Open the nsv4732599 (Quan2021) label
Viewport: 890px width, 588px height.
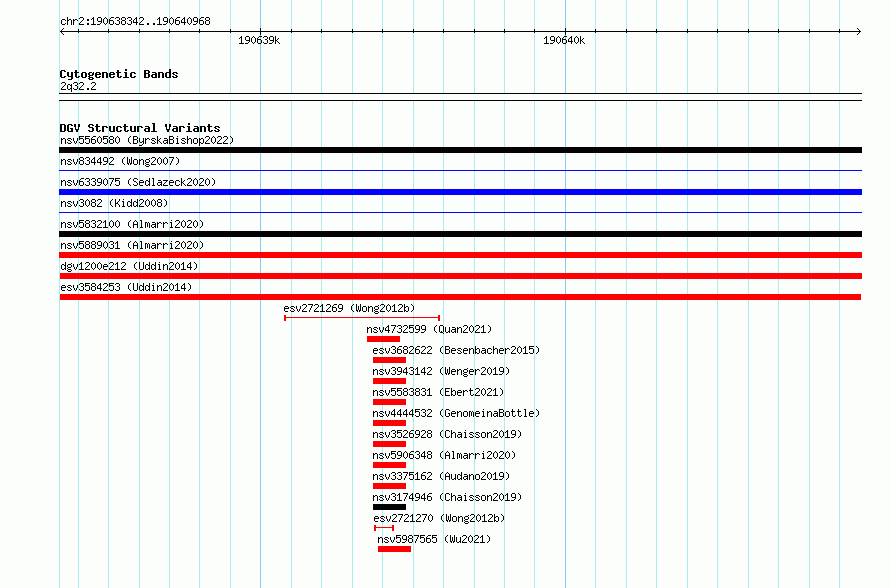coord(429,329)
